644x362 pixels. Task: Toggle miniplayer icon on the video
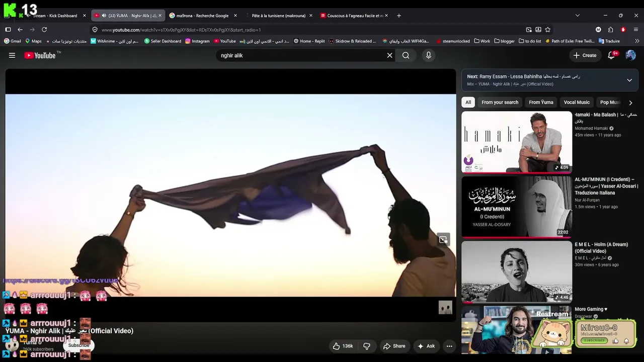(x=443, y=240)
